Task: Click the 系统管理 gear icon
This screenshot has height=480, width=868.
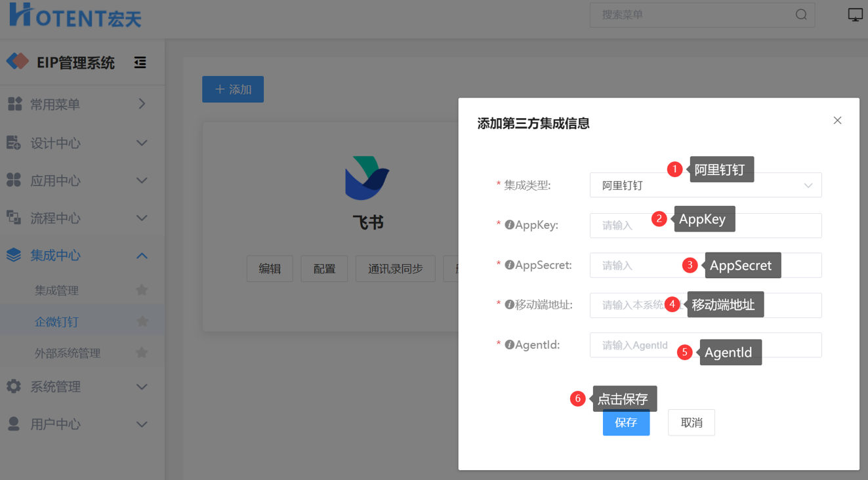Action: pyautogui.click(x=14, y=386)
